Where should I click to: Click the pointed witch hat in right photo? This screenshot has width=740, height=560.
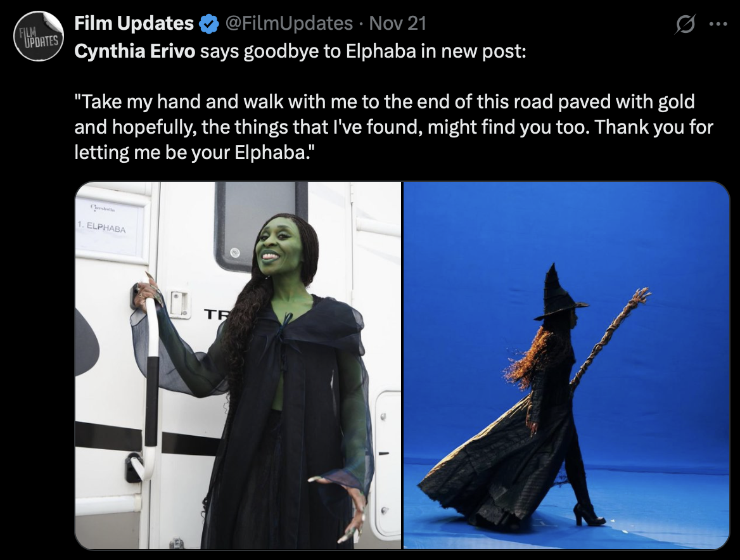point(559,293)
